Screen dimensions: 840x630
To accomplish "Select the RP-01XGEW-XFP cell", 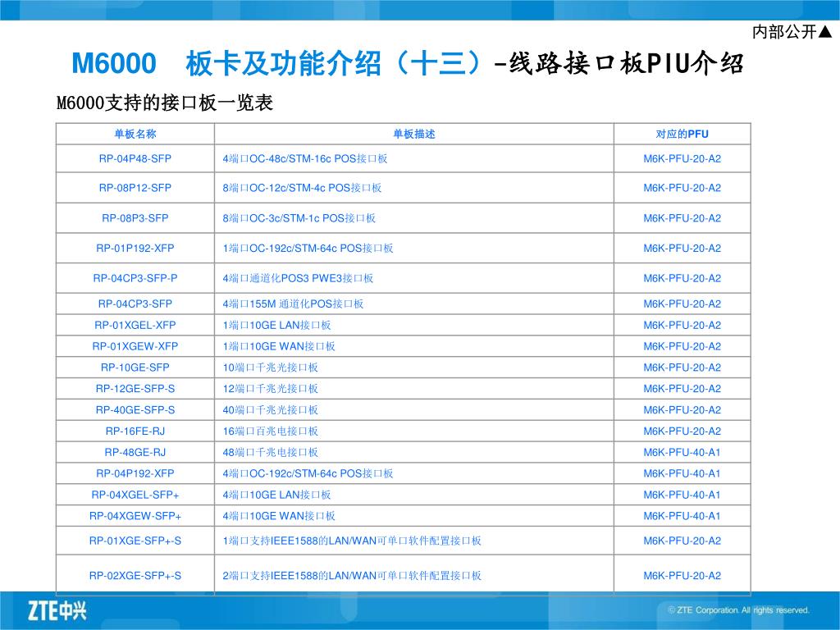I will tap(135, 346).
